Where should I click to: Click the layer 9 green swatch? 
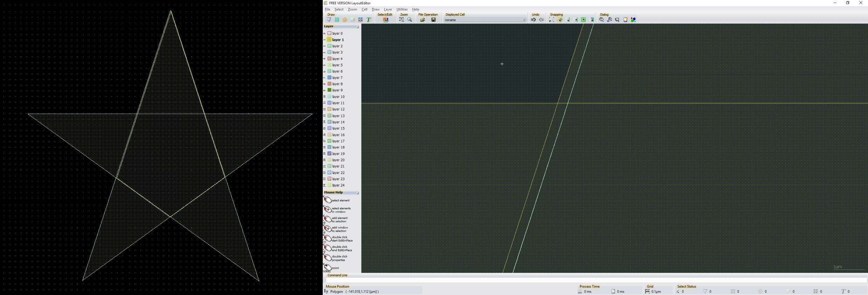329,90
